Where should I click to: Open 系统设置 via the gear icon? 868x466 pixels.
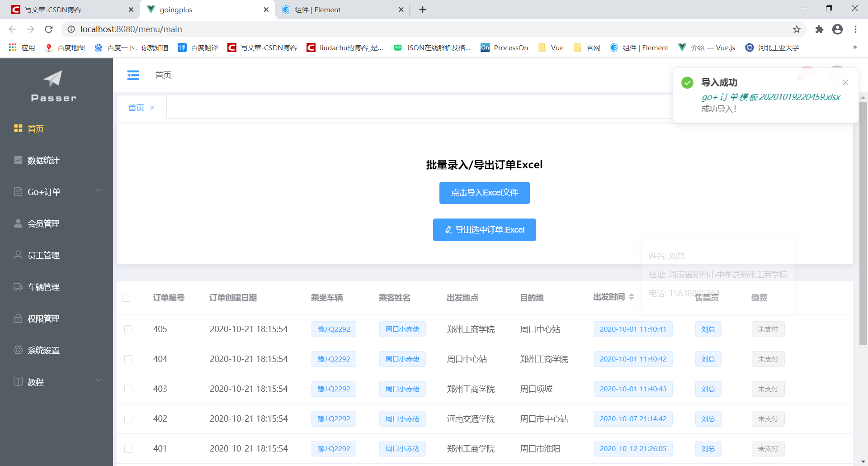click(x=18, y=350)
